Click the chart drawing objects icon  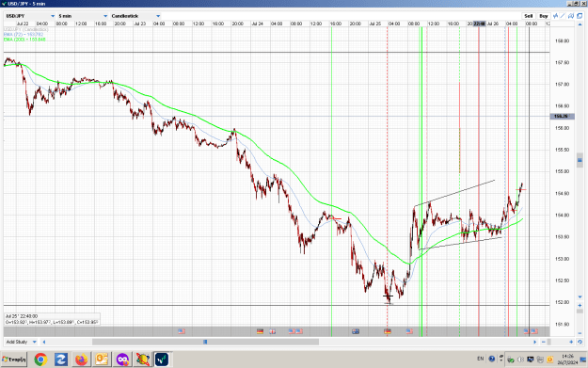pyautogui.click(x=571, y=16)
